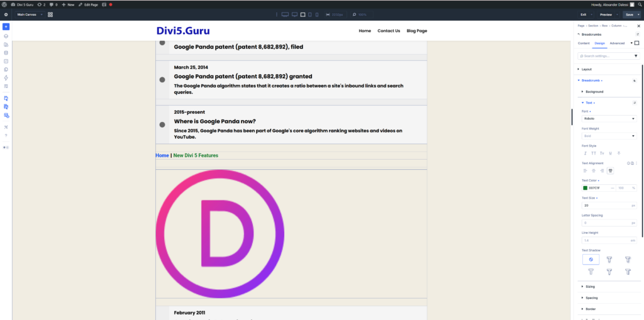
Task: Align text right
Action: coord(602,170)
